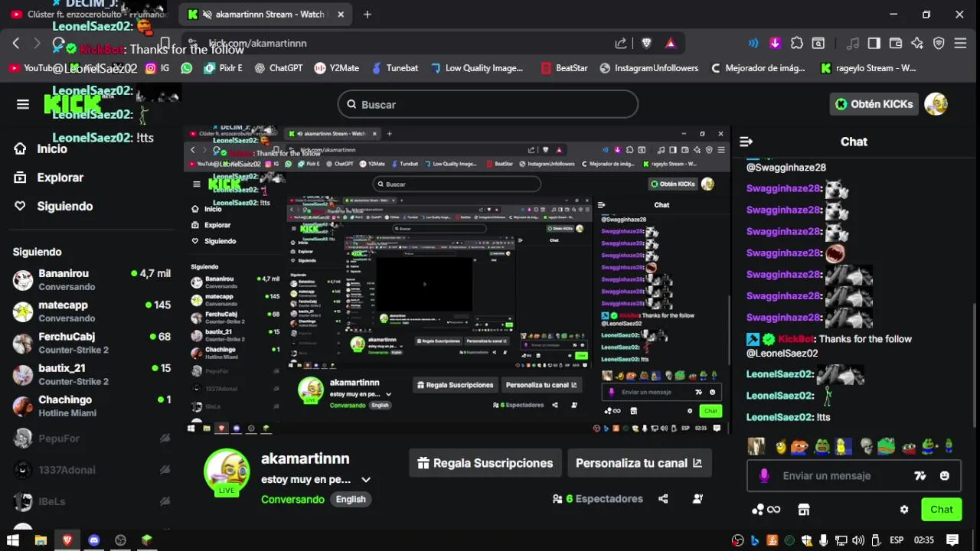Open the user profile avatar at top right
Screen dimensions: 980x551
(936, 104)
